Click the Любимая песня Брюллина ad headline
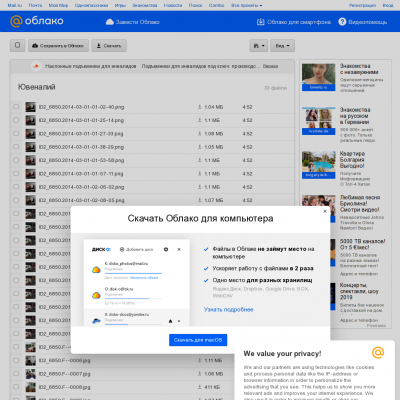 click(360, 203)
